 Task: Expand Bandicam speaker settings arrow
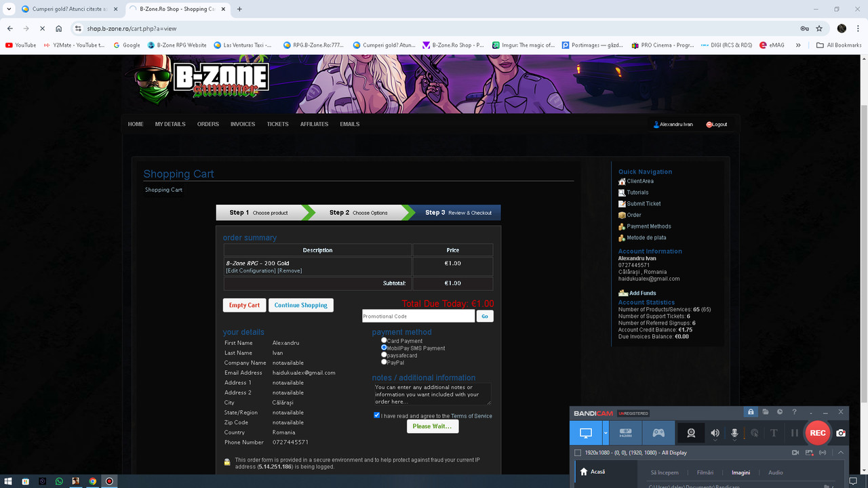(715, 441)
